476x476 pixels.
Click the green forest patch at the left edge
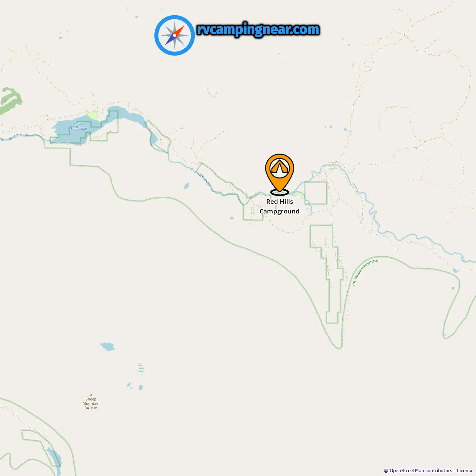(10, 100)
